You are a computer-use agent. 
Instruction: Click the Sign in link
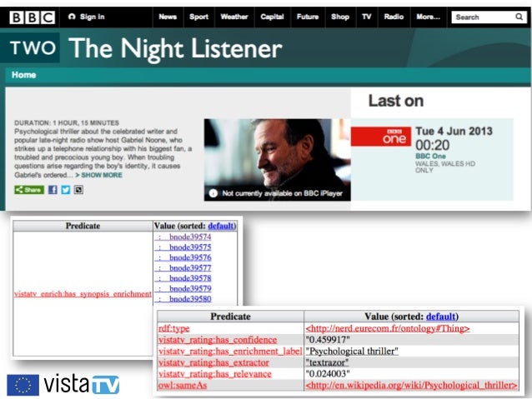click(87, 17)
